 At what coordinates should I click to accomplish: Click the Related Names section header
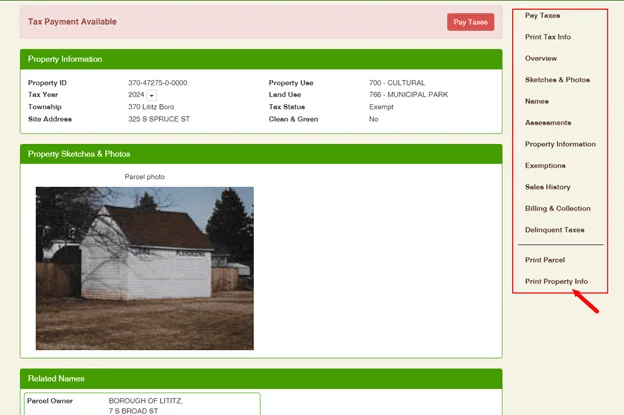pos(56,379)
